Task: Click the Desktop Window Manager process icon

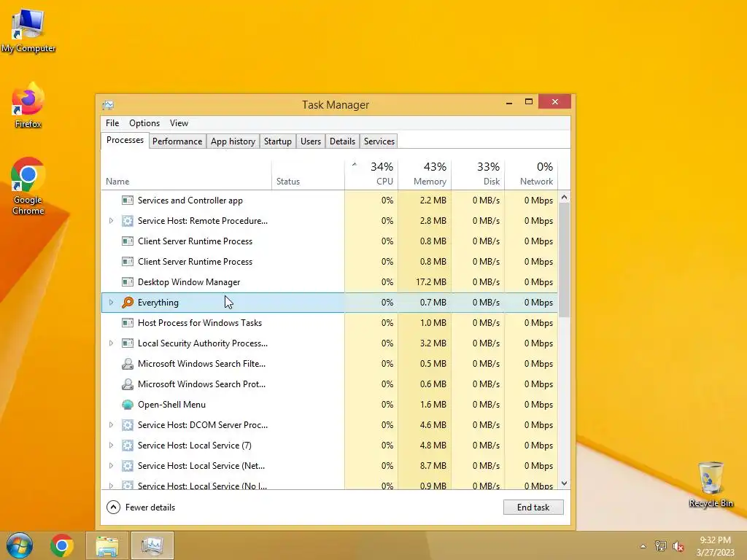Action: 127,282
